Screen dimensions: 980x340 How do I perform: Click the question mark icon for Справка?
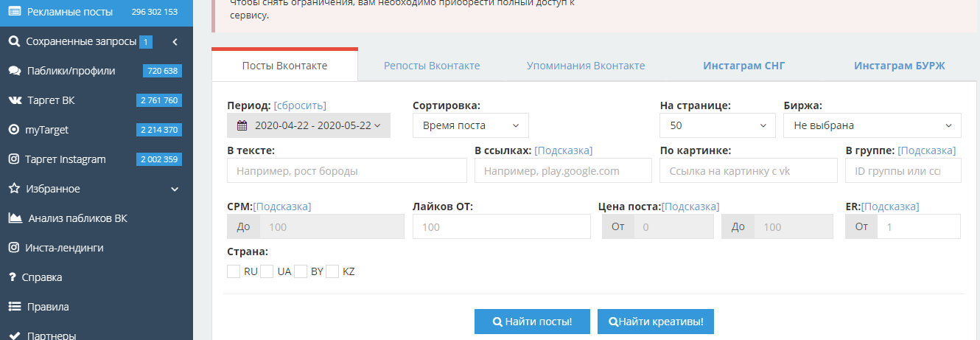tap(13, 277)
